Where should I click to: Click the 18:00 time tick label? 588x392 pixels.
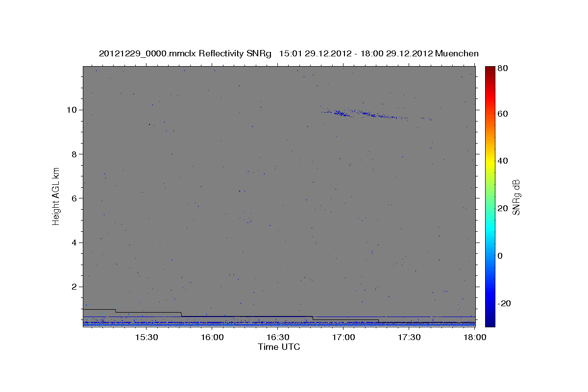pos(474,338)
